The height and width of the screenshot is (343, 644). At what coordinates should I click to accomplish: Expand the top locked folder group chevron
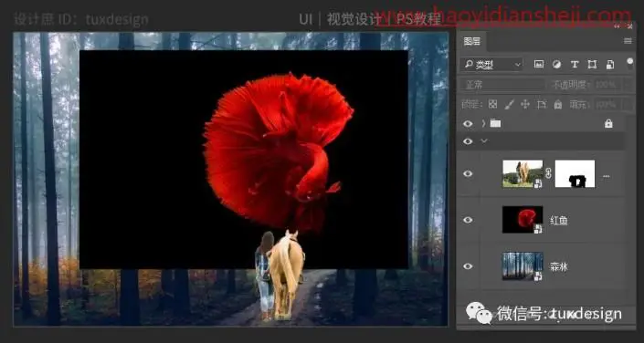tap(483, 123)
